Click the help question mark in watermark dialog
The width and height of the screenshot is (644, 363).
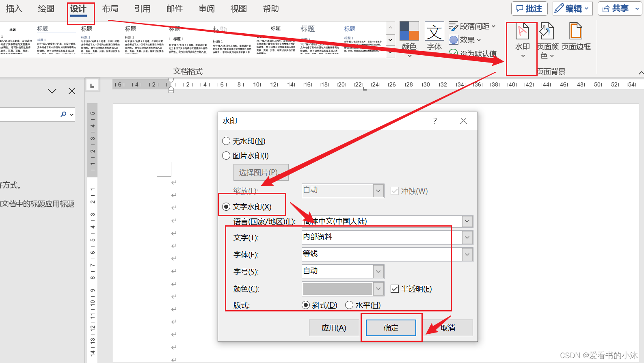tap(435, 121)
